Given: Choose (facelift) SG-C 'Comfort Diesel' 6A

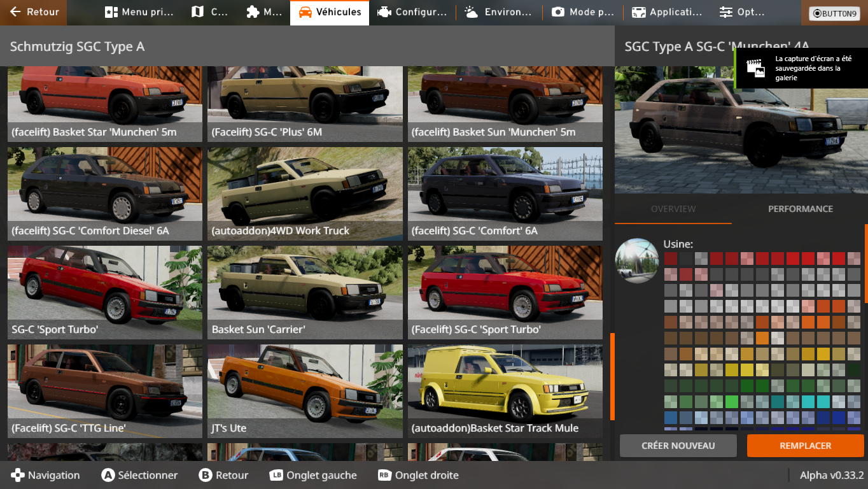Looking at the screenshot, I should coord(105,194).
